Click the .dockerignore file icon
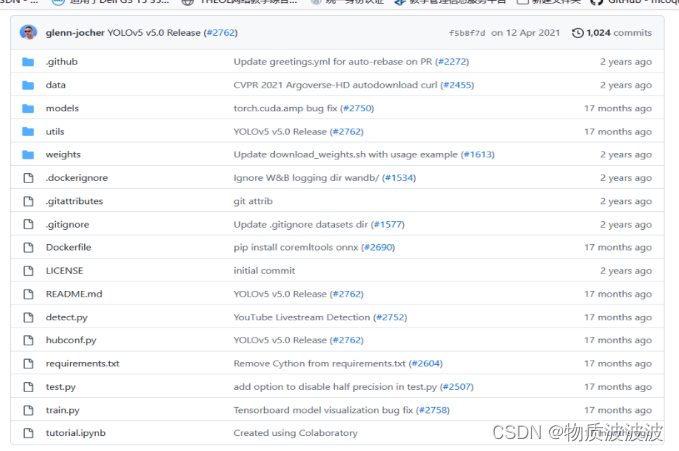The height and width of the screenshot is (451, 679). point(29,178)
